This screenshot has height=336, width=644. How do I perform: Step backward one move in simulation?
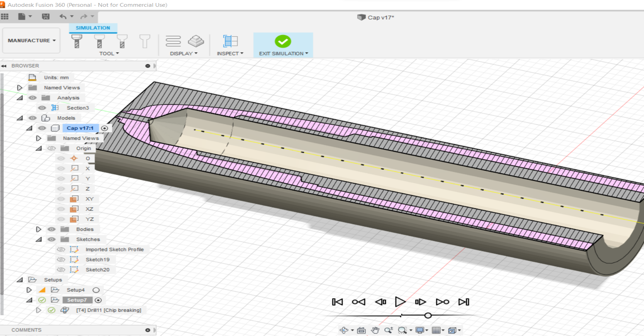point(380,302)
